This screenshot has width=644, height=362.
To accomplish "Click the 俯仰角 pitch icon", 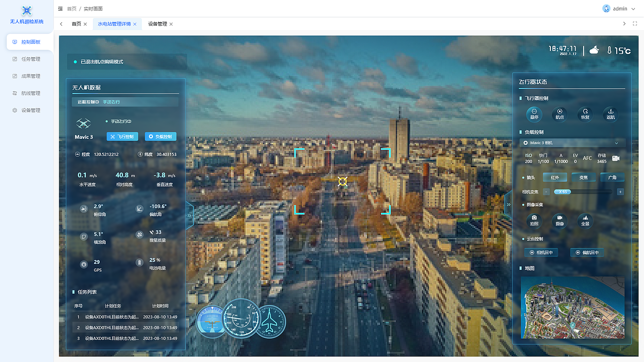I will point(84,208).
